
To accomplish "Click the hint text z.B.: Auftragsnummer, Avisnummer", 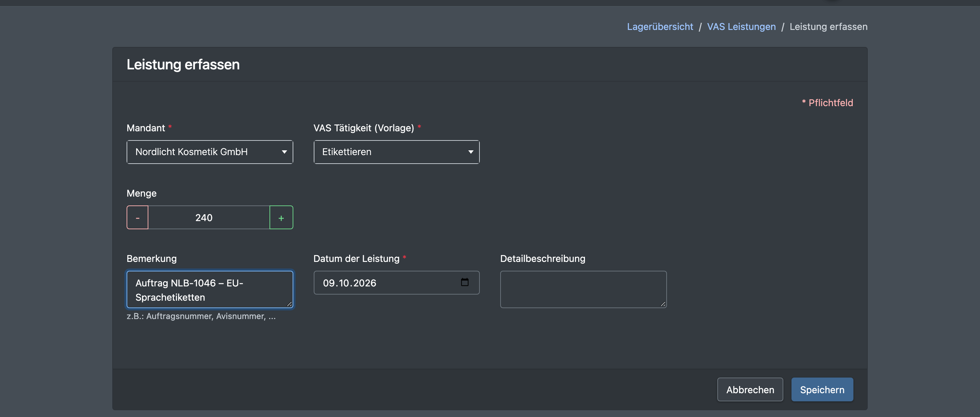I will 201,316.
